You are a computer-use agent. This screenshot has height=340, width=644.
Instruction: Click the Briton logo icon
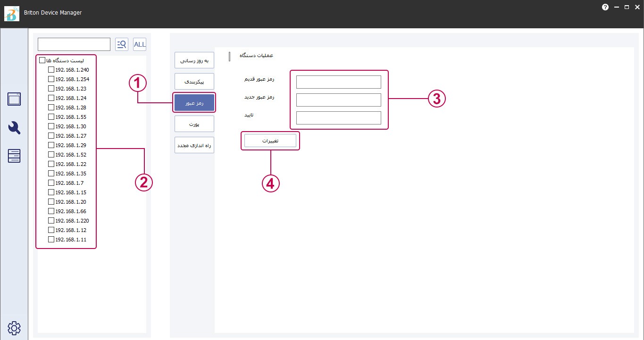click(x=11, y=13)
